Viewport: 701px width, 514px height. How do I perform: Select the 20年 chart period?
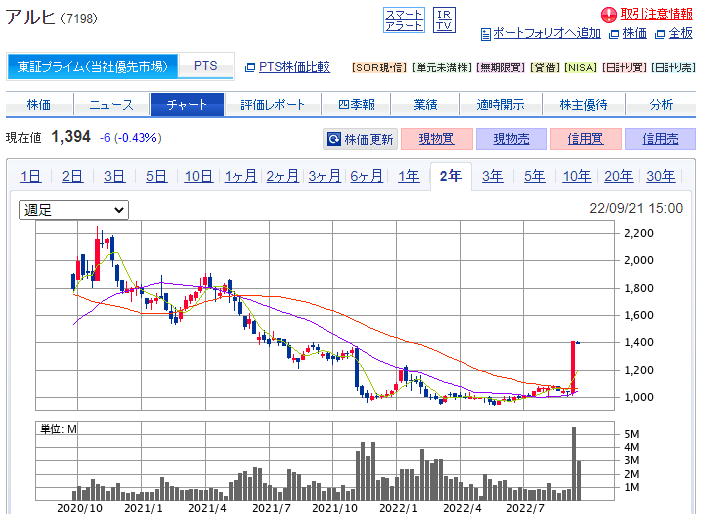[619, 176]
